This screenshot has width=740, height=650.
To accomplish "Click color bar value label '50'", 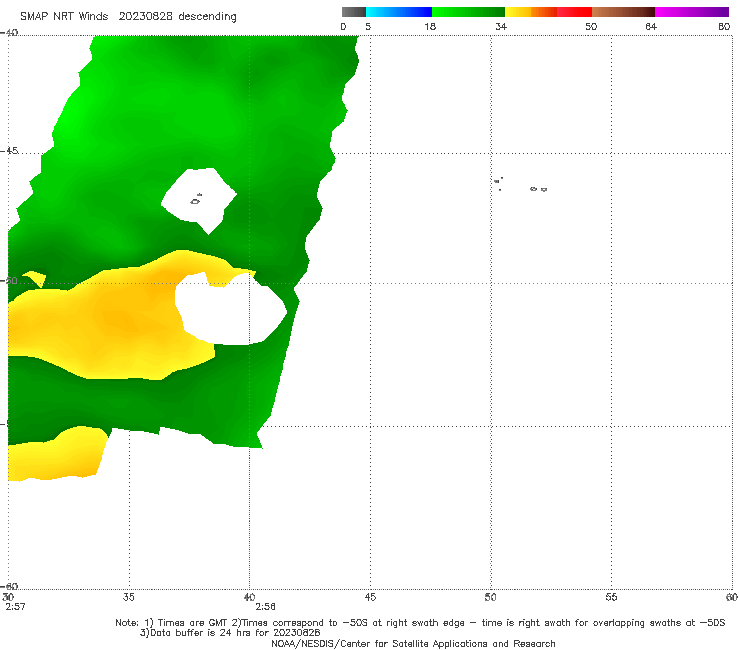I will (591, 27).
